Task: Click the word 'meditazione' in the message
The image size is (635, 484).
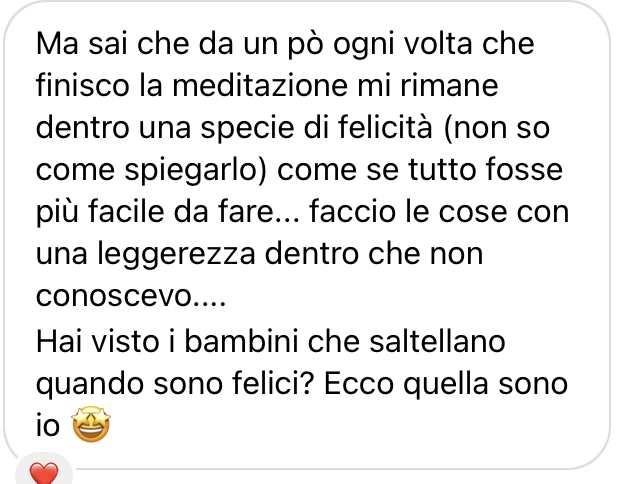Action: tap(260, 85)
